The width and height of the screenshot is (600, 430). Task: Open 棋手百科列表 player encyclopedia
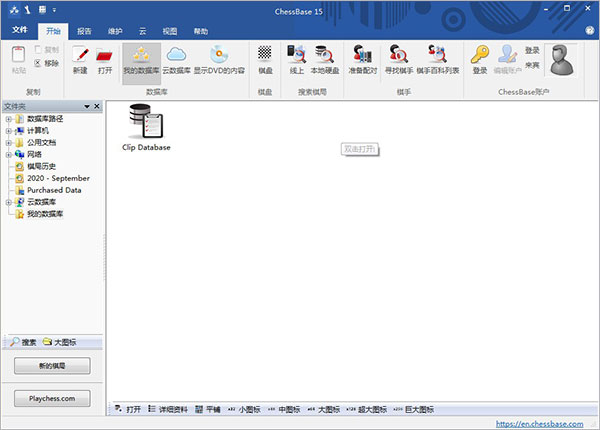pos(436,57)
